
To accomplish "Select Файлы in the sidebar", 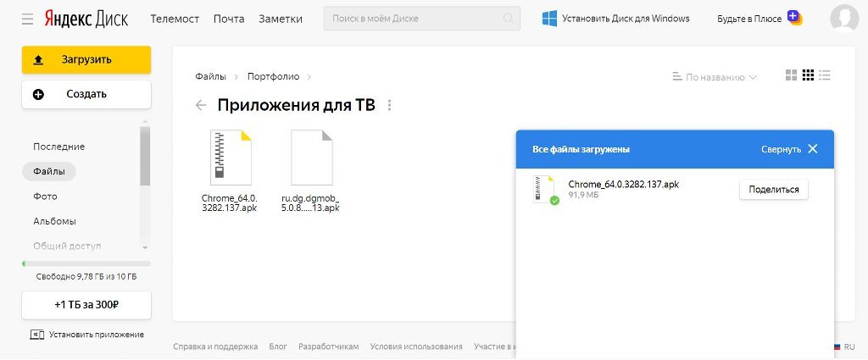I will 48,171.
